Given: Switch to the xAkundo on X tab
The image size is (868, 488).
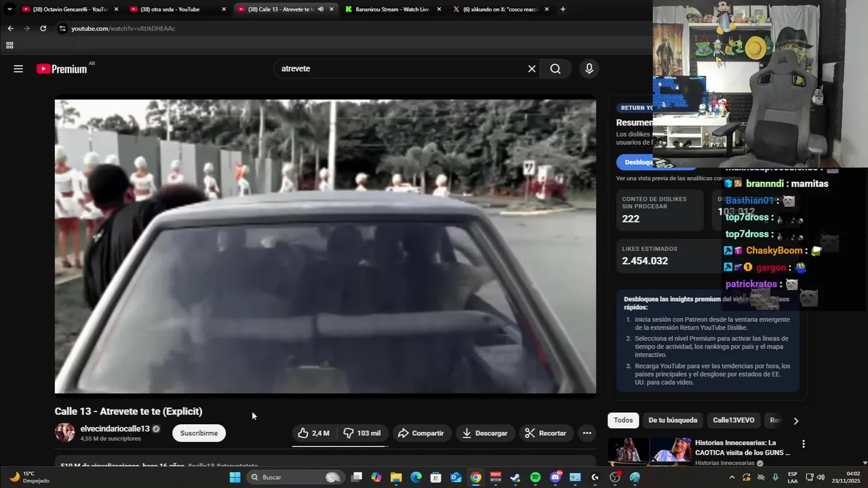Looking at the screenshot, I should point(500,9).
